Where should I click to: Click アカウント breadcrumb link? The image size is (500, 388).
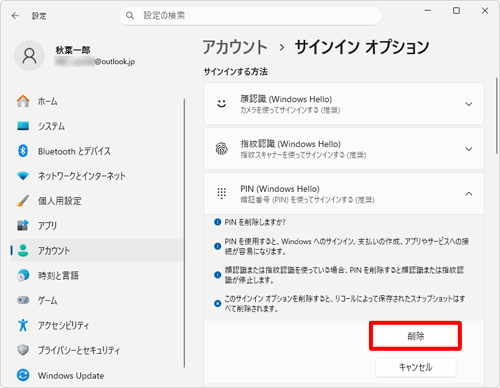tap(235, 47)
